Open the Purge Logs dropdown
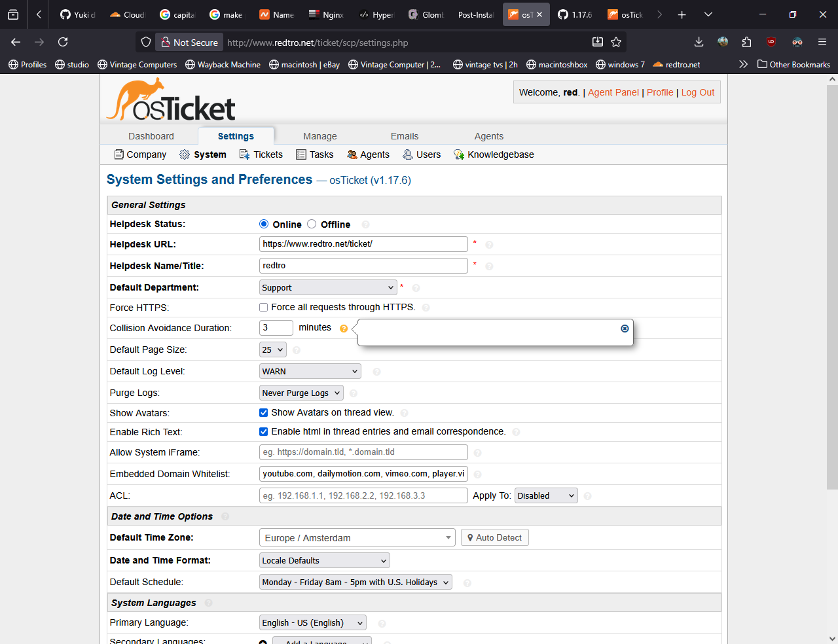 [x=301, y=393]
